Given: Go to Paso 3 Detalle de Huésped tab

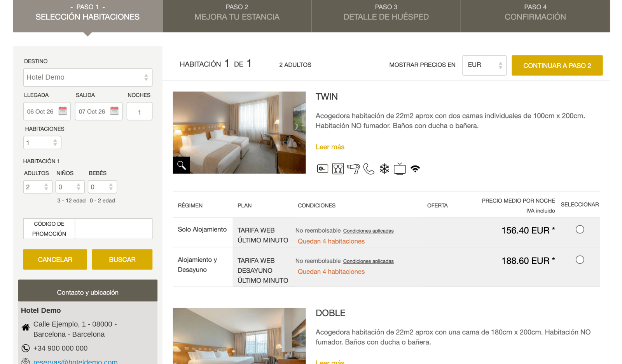Looking at the screenshot, I should coord(386,16).
